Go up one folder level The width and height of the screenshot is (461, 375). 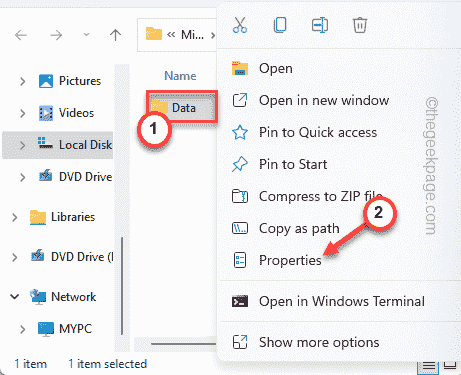click(115, 35)
